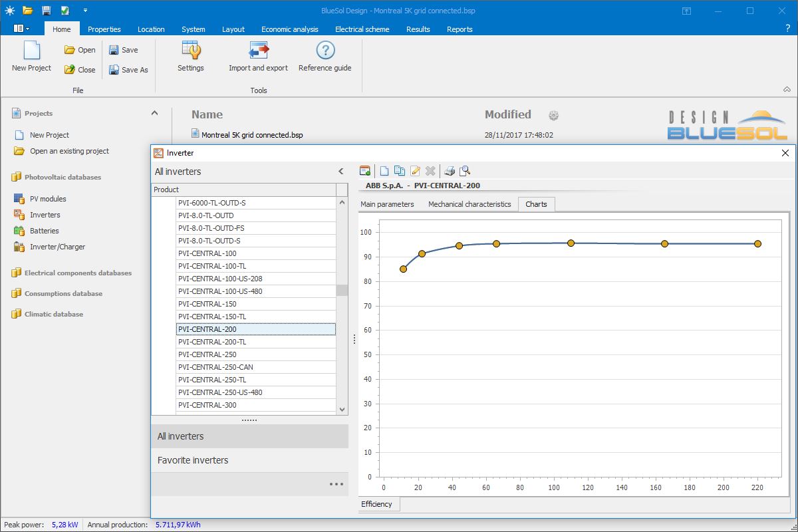Open the Results ribbon tab
This screenshot has width=798, height=532.
tap(418, 29)
